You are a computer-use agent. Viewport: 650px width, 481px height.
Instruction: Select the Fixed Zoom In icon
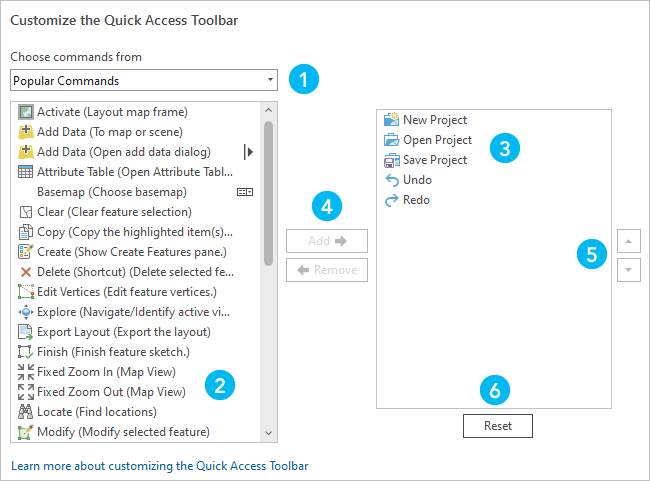26,372
